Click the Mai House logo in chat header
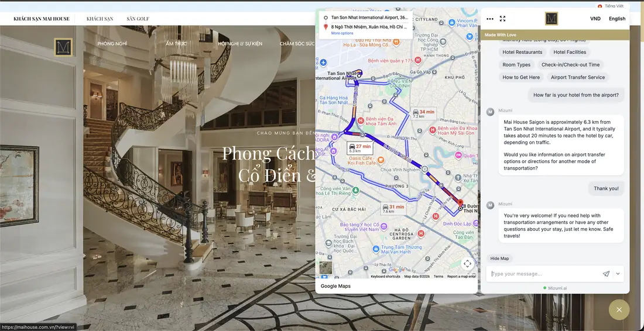Image resolution: width=644 pixels, height=331 pixels. 551,19
